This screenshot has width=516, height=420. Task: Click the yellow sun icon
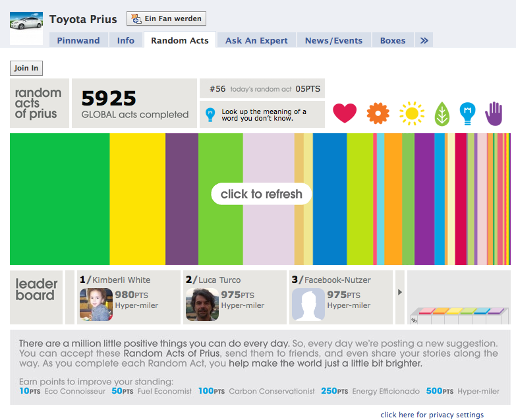412,113
